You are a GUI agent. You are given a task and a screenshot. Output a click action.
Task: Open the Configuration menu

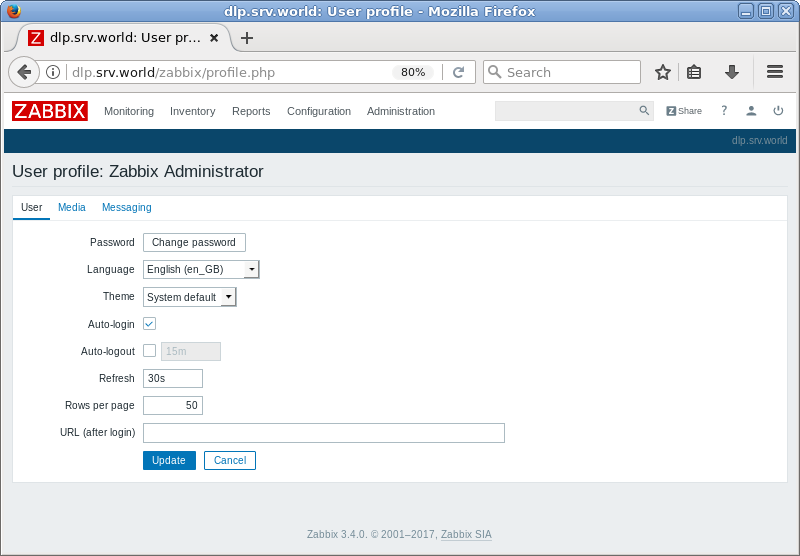(x=319, y=111)
